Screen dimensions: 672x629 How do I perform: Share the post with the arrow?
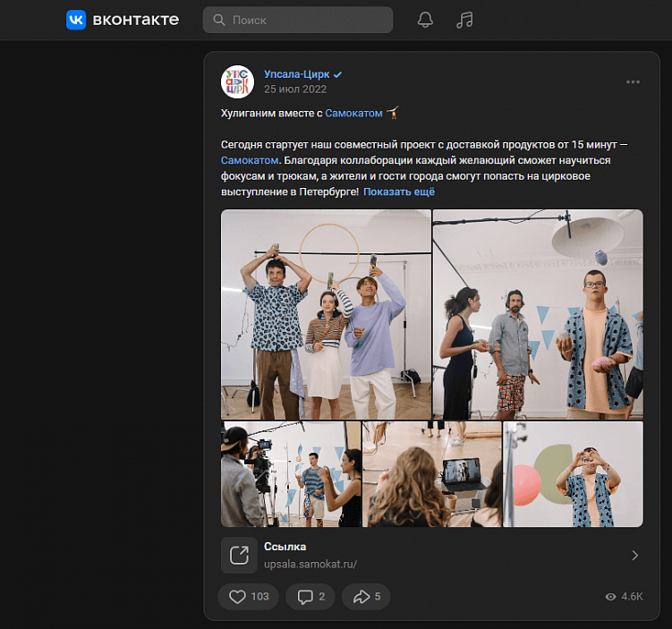pos(366,597)
